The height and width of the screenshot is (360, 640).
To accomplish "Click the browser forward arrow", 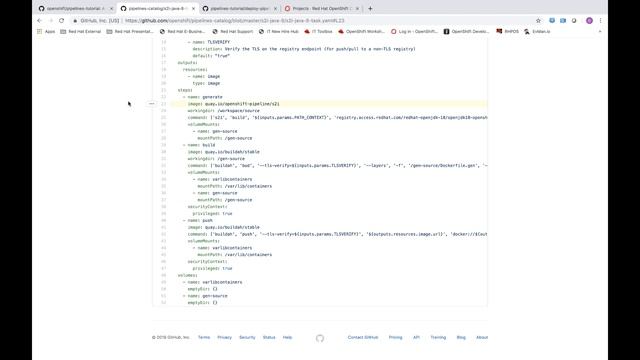I will (x=51, y=20).
